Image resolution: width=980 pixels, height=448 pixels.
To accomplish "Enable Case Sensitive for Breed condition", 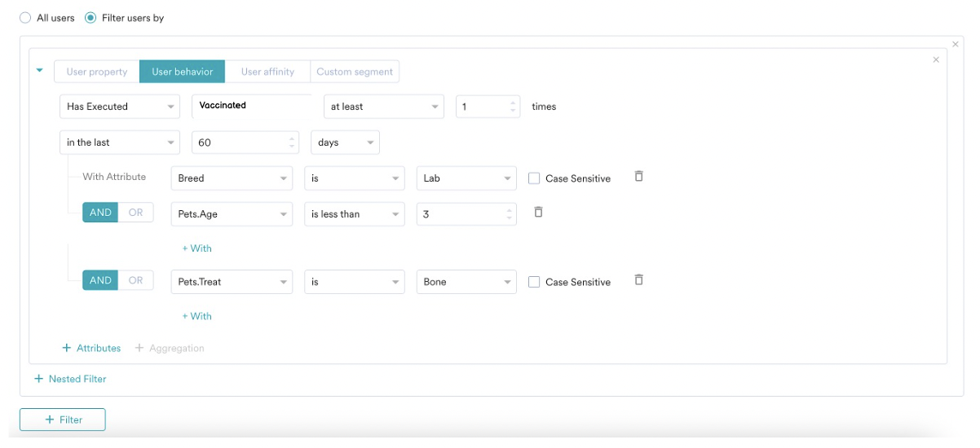I will 535,178.
